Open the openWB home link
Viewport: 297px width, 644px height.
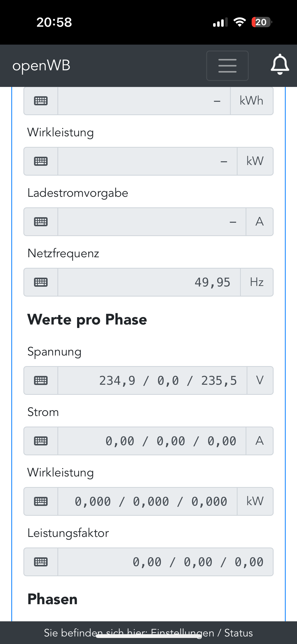pos(41,66)
